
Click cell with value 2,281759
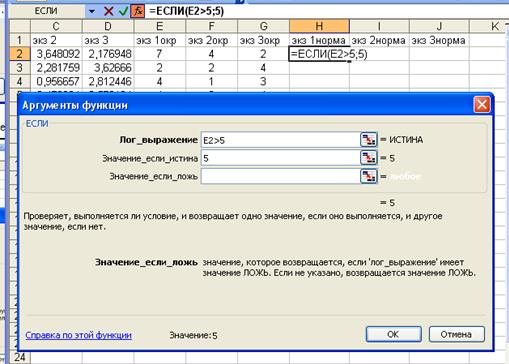[56, 68]
